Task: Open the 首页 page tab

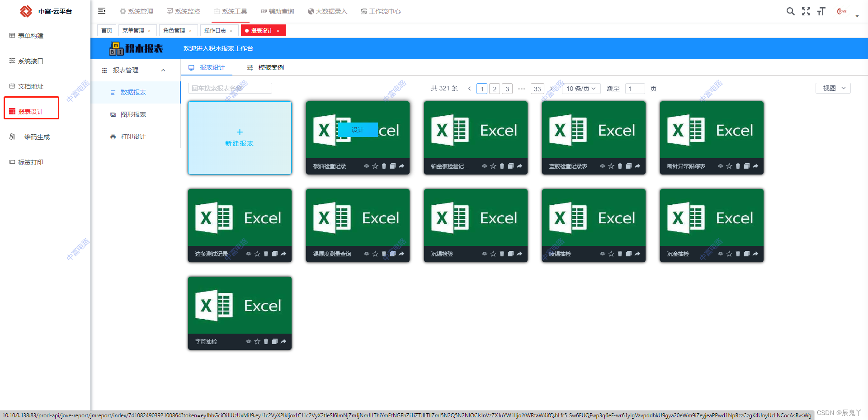Action: tap(107, 30)
